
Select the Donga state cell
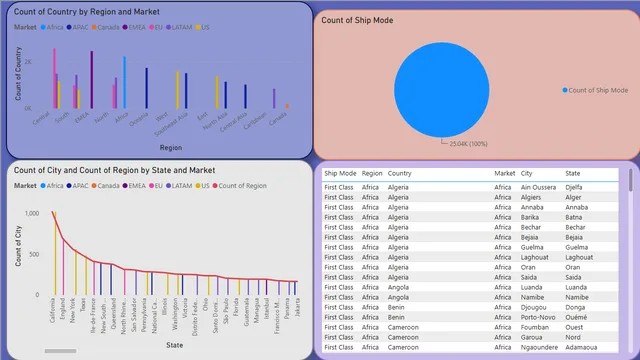tap(575, 307)
